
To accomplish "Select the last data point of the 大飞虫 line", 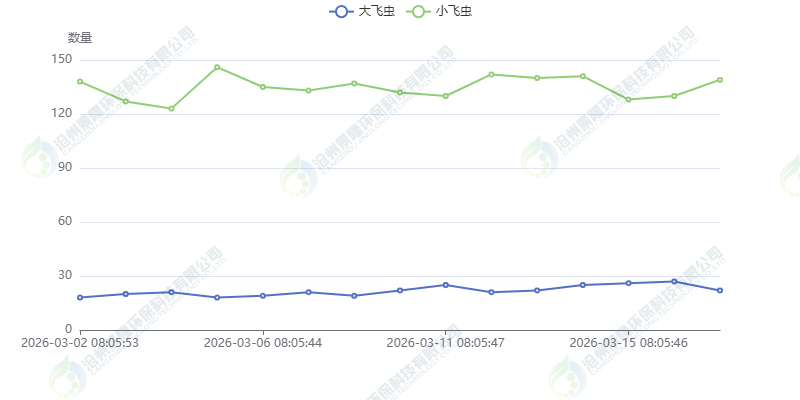I will (720, 290).
